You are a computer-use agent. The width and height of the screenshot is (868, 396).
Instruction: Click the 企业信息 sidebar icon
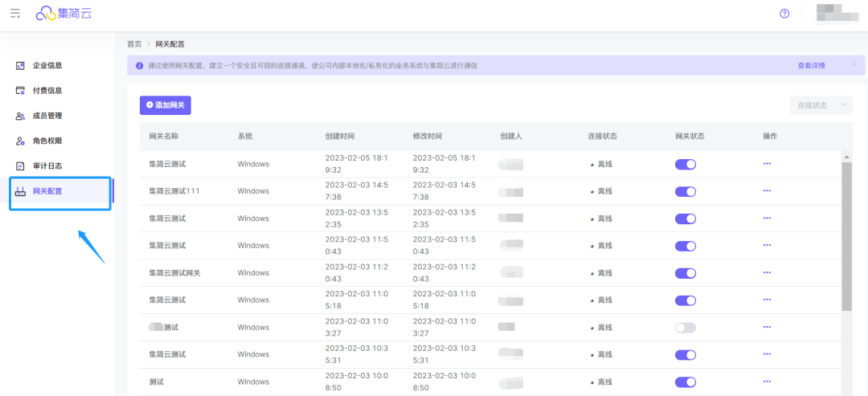21,66
